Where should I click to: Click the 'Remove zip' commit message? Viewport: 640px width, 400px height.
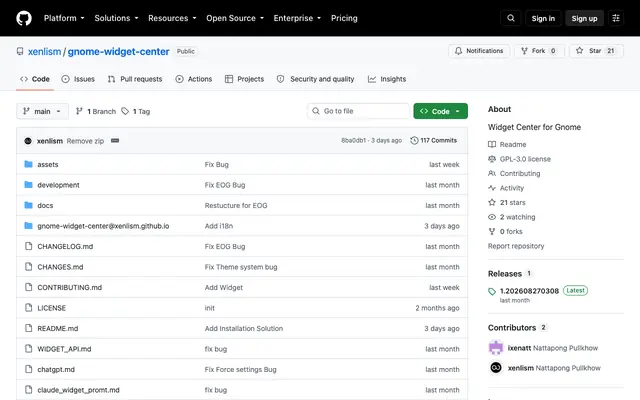point(85,141)
